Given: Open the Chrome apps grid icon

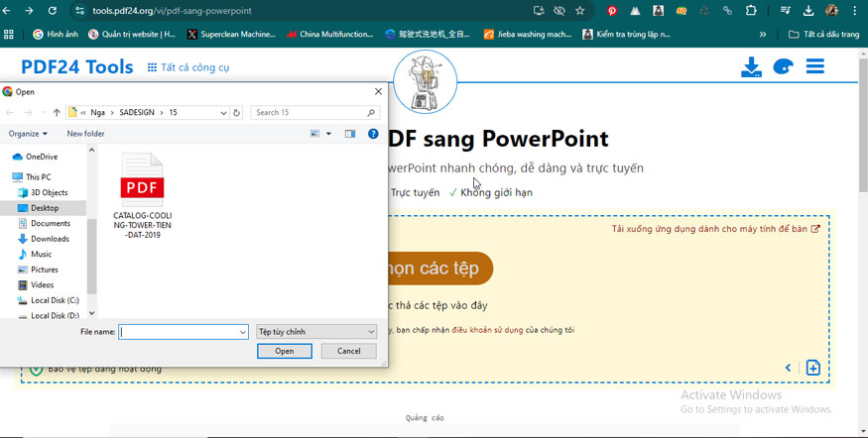Looking at the screenshot, I should coord(8,35).
